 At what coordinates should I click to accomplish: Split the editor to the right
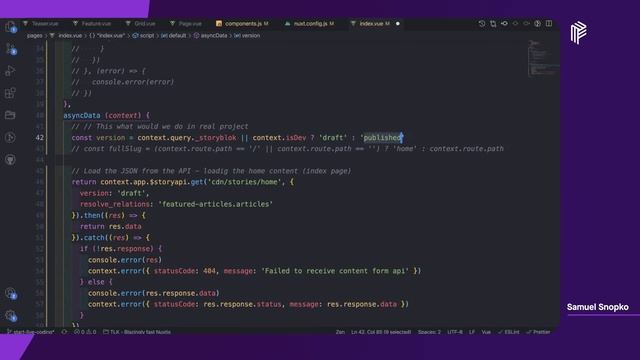coord(549,24)
